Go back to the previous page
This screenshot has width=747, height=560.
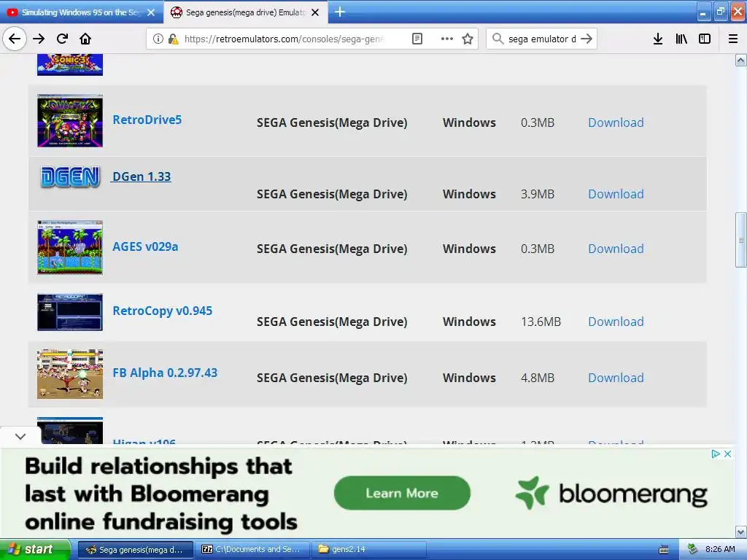click(x=15, y=39)
